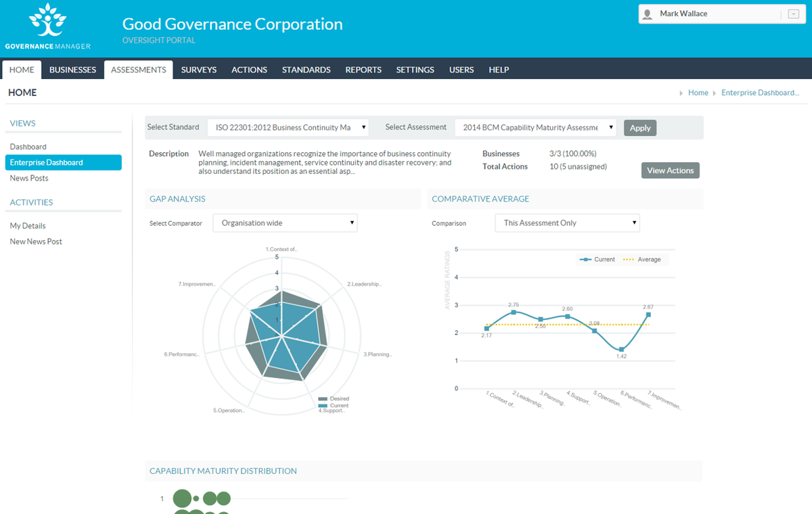Create a New News Post

pyautogui.click(x=36, y=241)
